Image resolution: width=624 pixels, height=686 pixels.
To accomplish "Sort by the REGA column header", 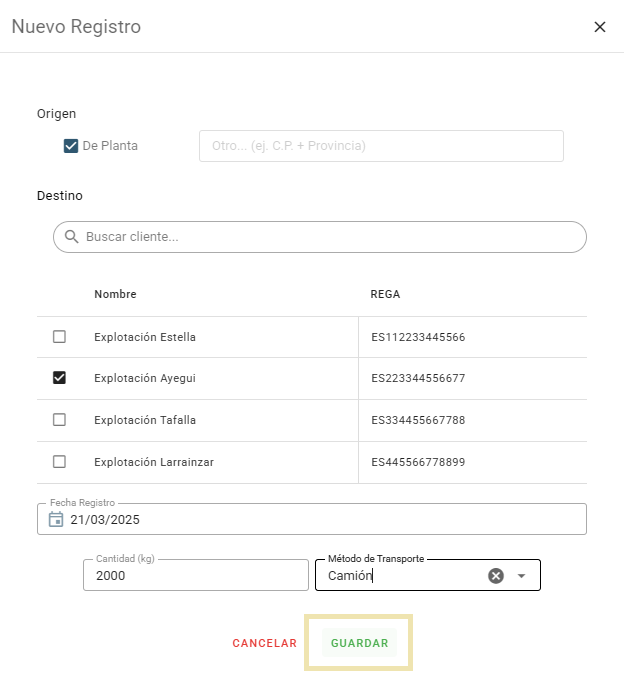I will [385, 294].
